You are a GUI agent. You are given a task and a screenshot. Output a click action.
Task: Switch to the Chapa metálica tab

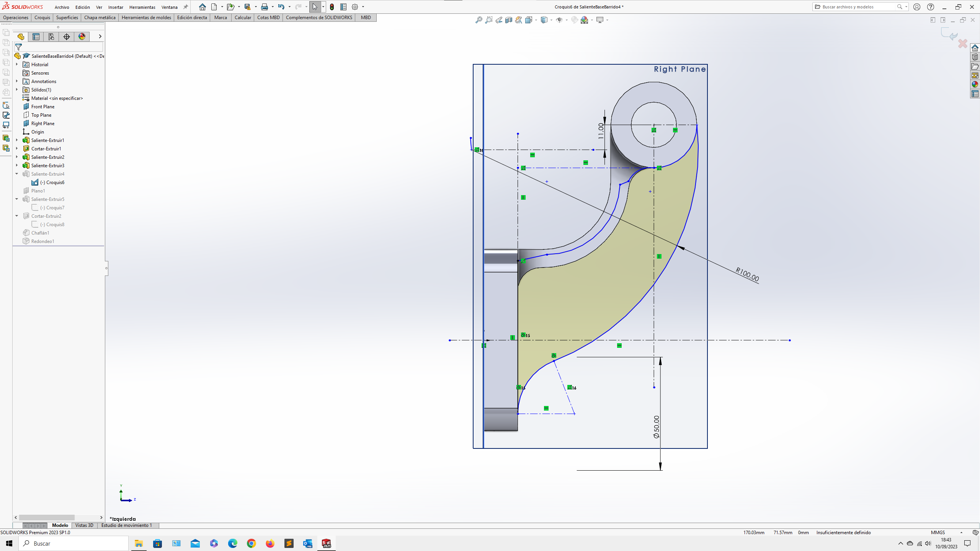pyautogui.click(x=100, y=18)
